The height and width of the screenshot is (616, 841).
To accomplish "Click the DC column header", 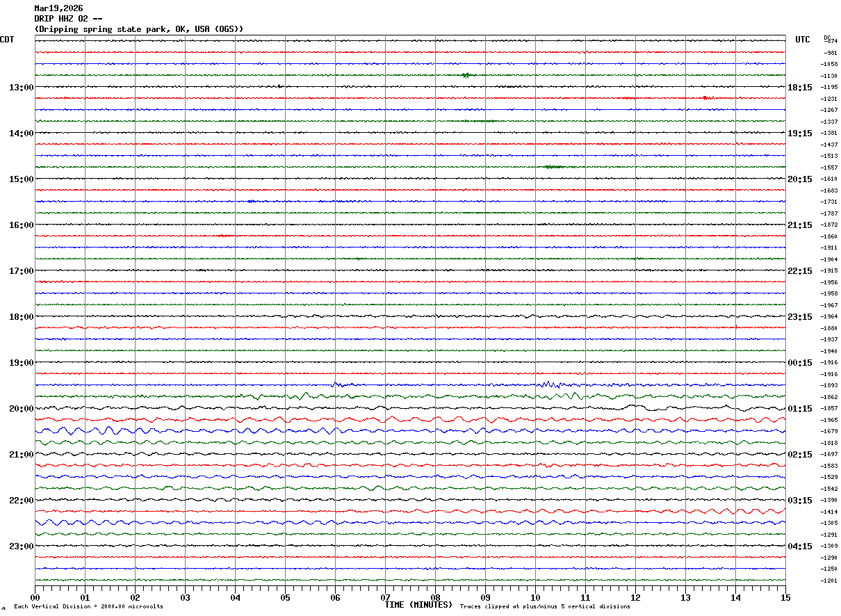I will (827, 37).
